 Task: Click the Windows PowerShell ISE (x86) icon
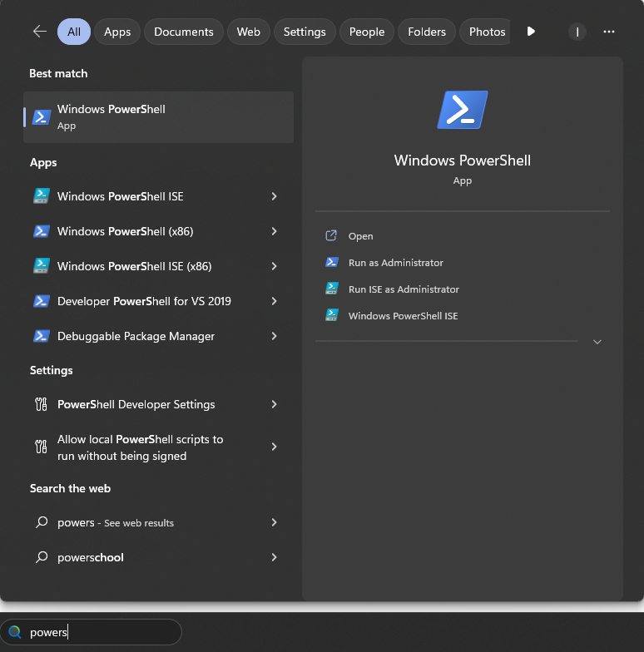(x=42, y=266)
